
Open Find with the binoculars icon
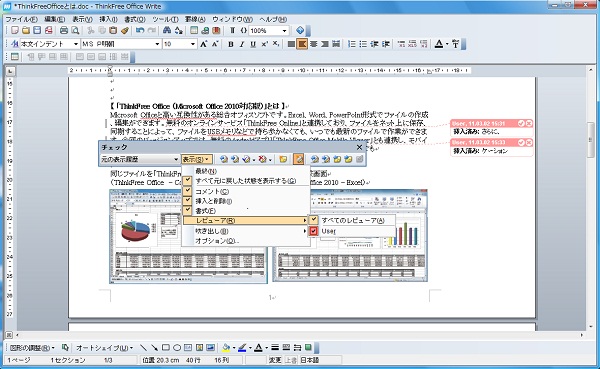pyautogui.click(x=167, y=30)
